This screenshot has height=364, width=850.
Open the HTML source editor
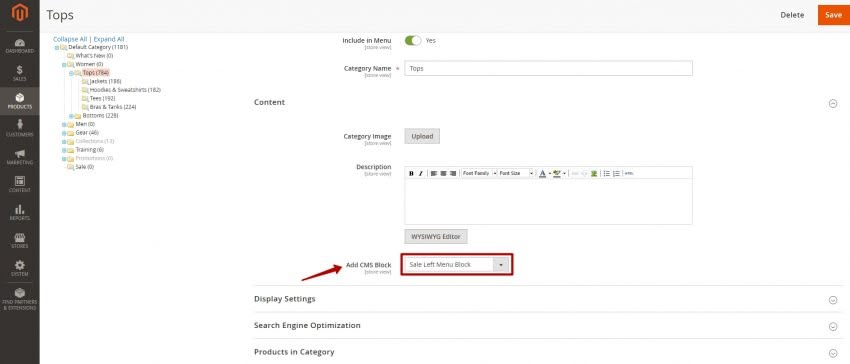pyautogui.click(x=629, y=174)
